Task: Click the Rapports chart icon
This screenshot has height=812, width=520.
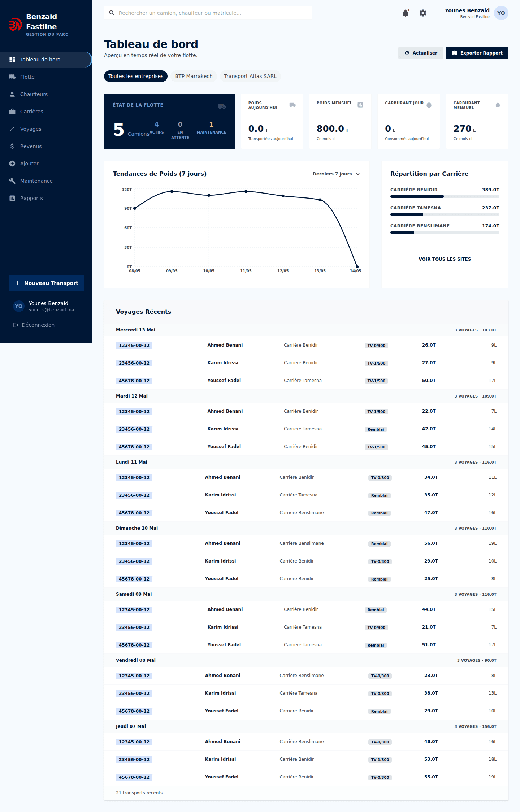Action: 12,198
